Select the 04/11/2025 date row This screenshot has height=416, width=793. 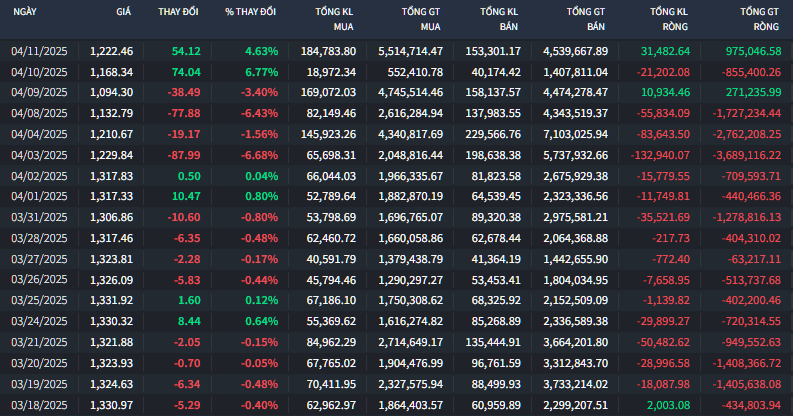pos(396,51)
